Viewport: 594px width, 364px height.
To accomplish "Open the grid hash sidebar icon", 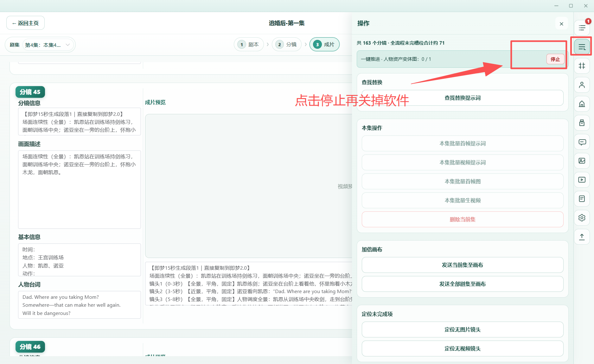I will 582,66.
